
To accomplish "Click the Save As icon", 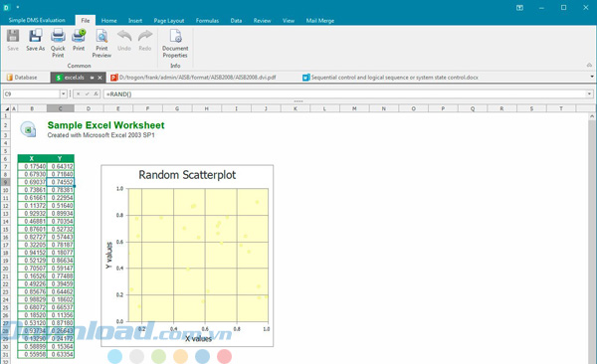I will 36,36.
